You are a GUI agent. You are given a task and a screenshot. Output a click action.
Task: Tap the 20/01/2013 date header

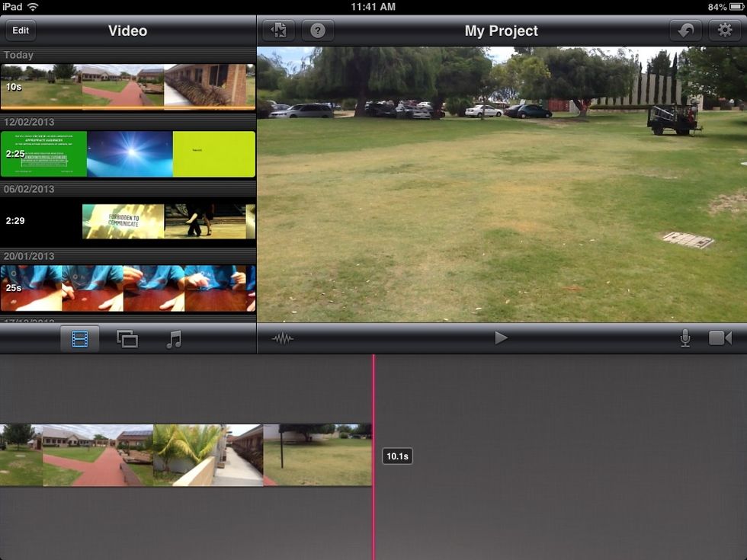pos(128,256)
